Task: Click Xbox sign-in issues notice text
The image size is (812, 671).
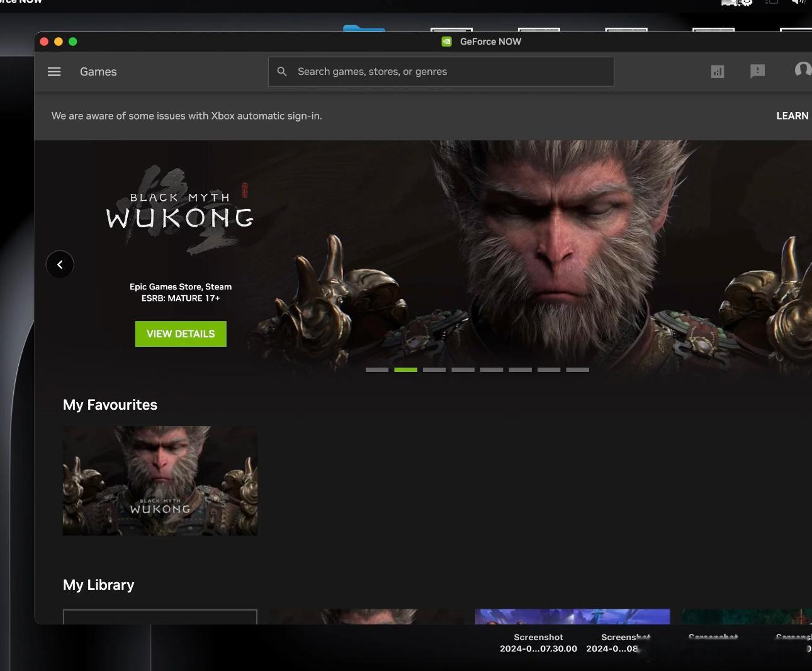Action: [x=187, y=116]
